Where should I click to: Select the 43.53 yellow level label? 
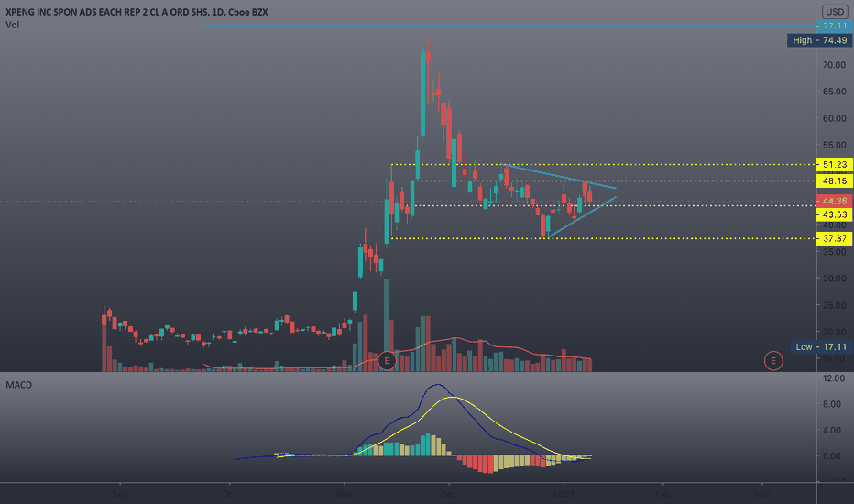click(835, 214)
